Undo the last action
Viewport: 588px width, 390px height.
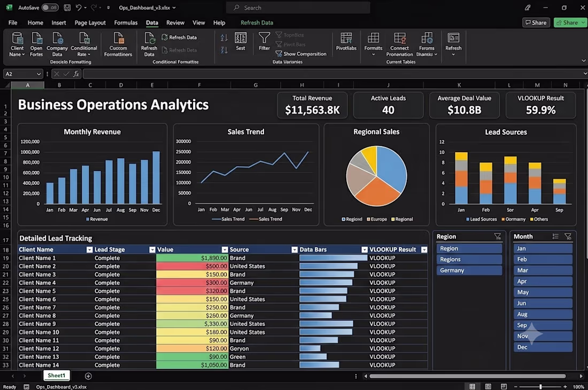coord(79,7)
